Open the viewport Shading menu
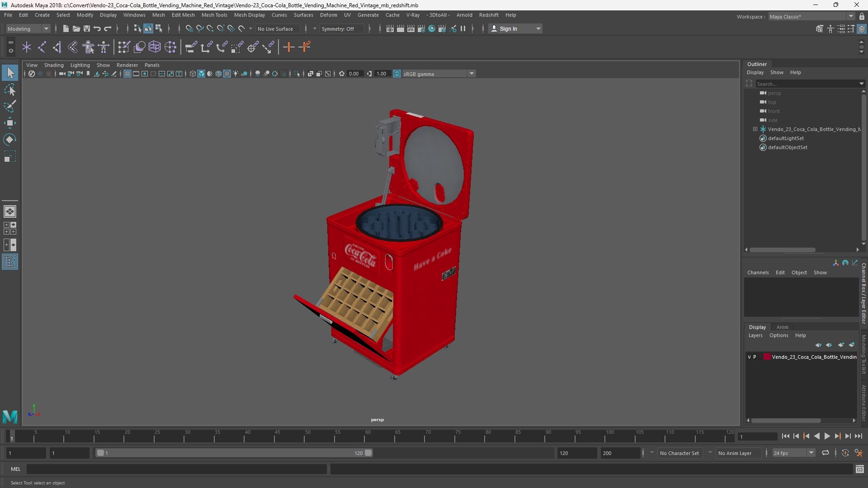The width and height of the screenshot is (868, 488). pyautogui.click(x=54, y=65)
